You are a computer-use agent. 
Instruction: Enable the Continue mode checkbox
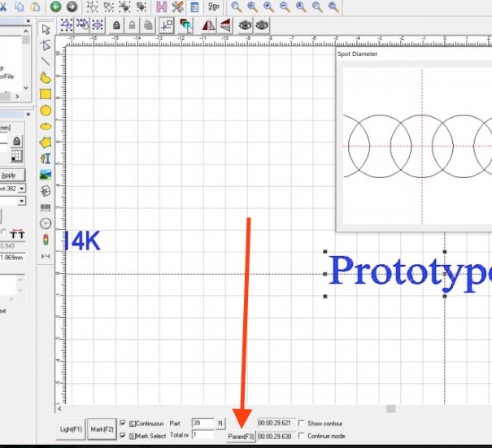click(x=302, y=436)
